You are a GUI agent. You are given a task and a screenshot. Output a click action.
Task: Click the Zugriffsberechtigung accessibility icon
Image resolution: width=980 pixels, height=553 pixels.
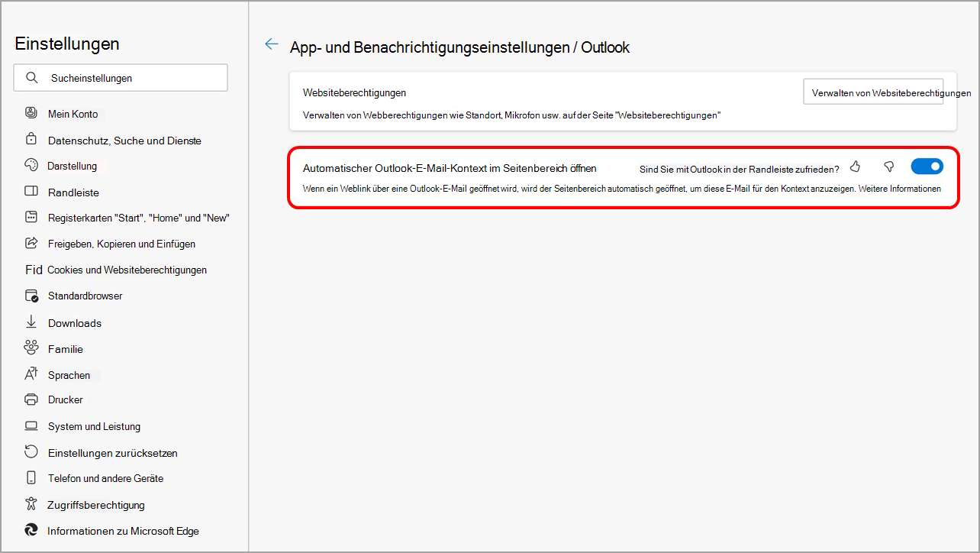tap(31, 503)
